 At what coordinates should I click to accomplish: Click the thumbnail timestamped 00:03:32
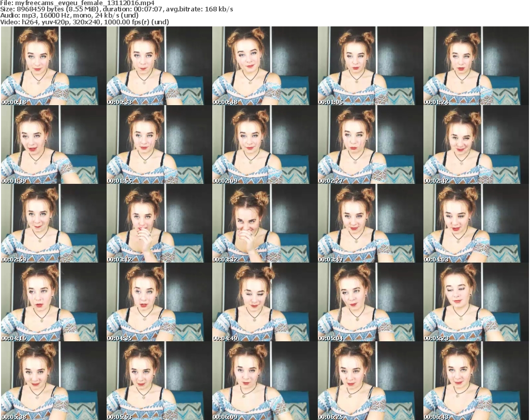264,224
